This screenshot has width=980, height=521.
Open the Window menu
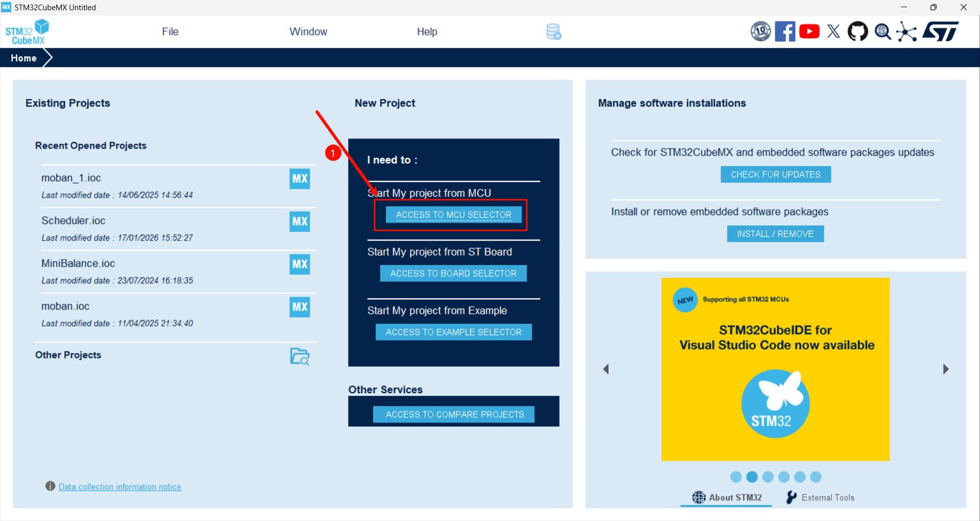click(x=308, y=32)
